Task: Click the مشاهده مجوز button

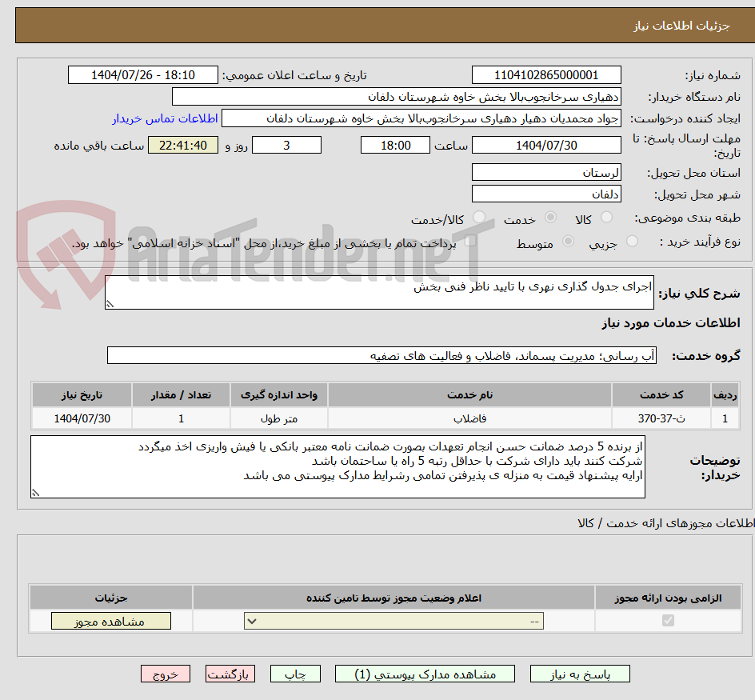Action: click(110, 620)
